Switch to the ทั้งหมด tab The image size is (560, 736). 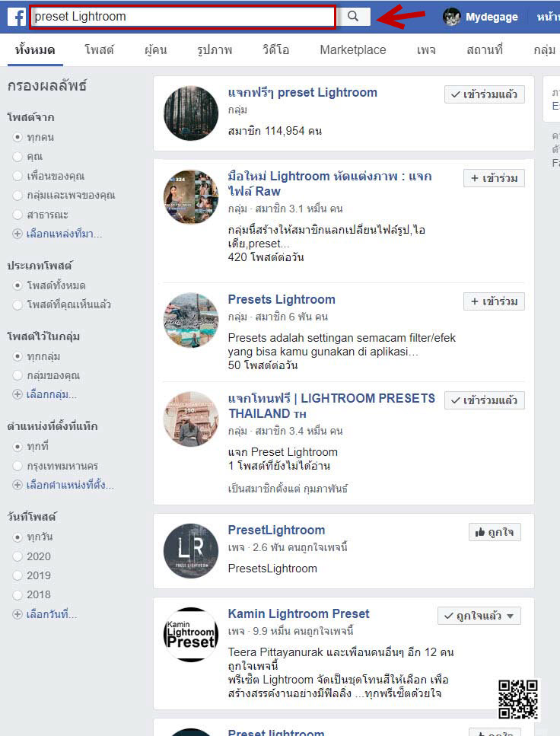pyautogui.click(x=35, y=49)
